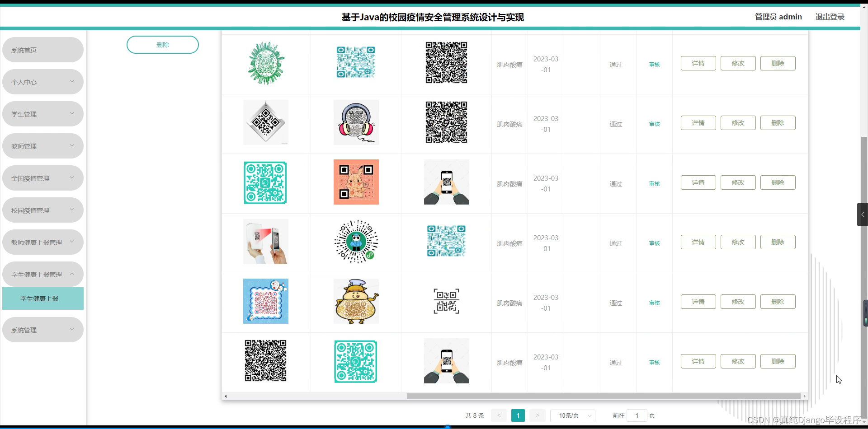
Task: Click 退出登录 to log out
Action: [x=830, y=17]
